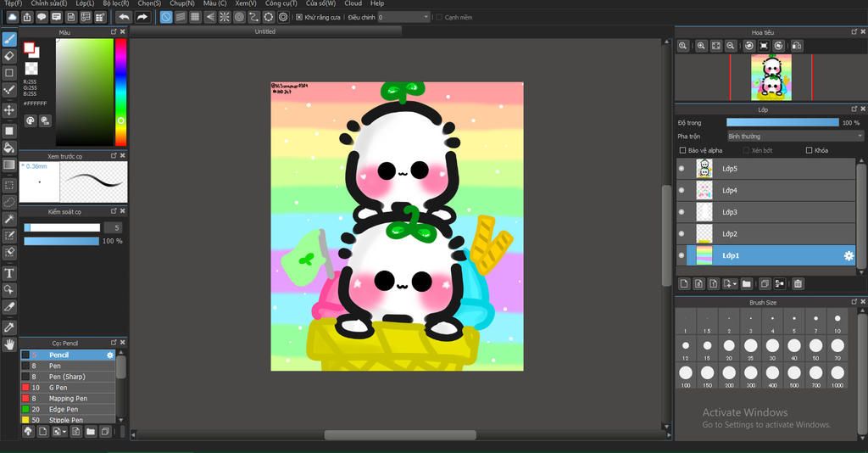The image size is (868, 453).
Task: Hide layer Lớp4 with its visibility dot
Action: pos(682,190)
